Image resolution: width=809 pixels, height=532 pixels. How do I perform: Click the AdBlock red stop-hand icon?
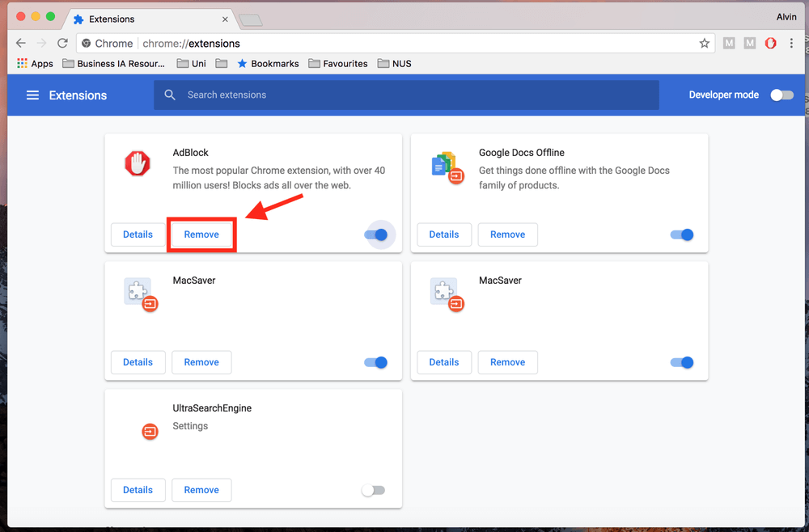[138, 163]
